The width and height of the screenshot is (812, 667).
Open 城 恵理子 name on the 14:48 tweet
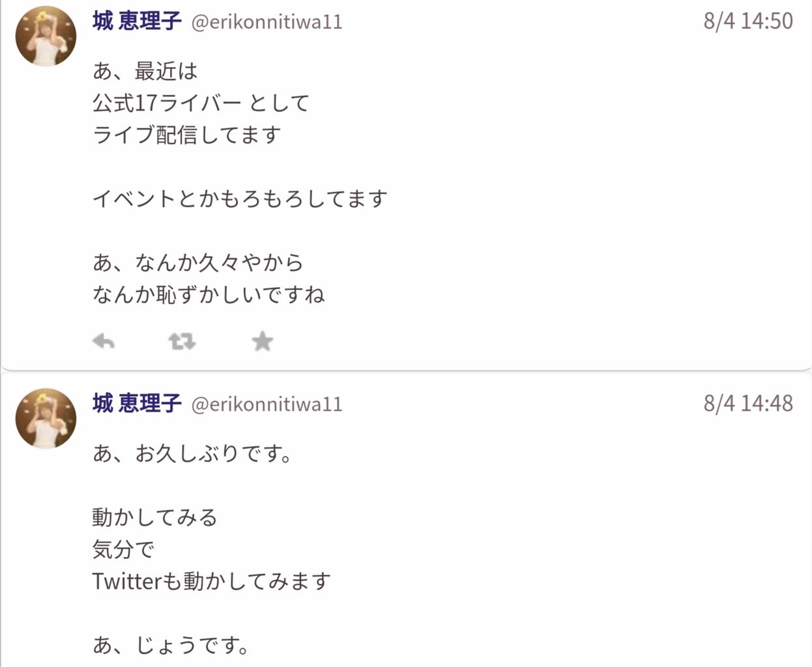137,404
